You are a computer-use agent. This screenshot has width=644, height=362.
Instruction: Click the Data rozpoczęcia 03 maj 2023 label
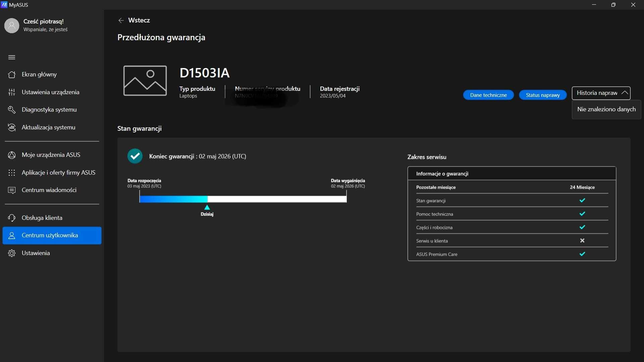(x=144, y=183)
